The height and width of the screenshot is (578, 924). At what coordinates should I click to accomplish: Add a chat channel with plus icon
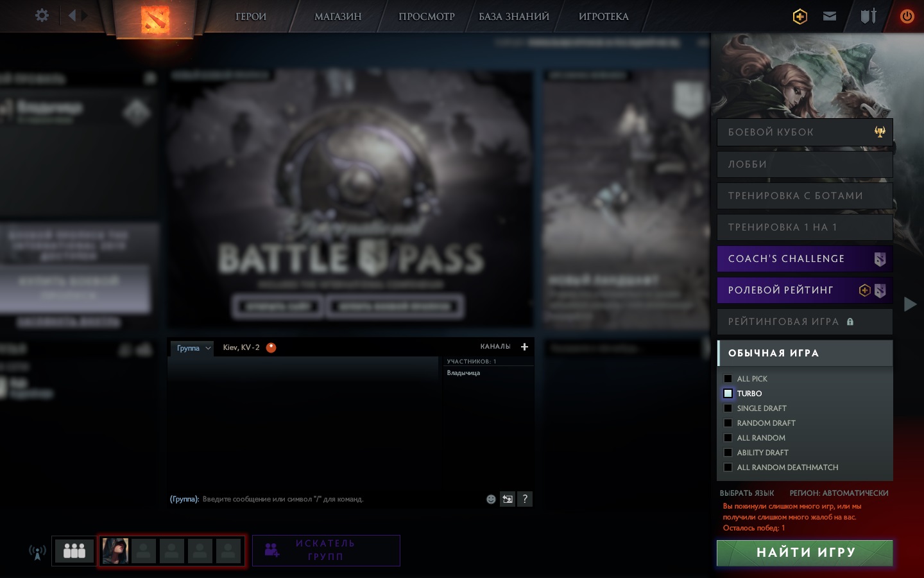click(524, 347)
